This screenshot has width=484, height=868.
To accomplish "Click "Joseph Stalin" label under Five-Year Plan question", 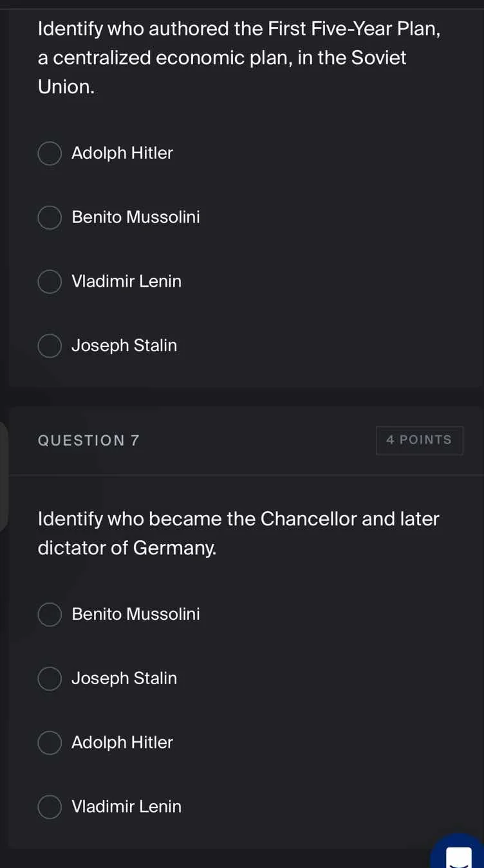I will 124,346.
